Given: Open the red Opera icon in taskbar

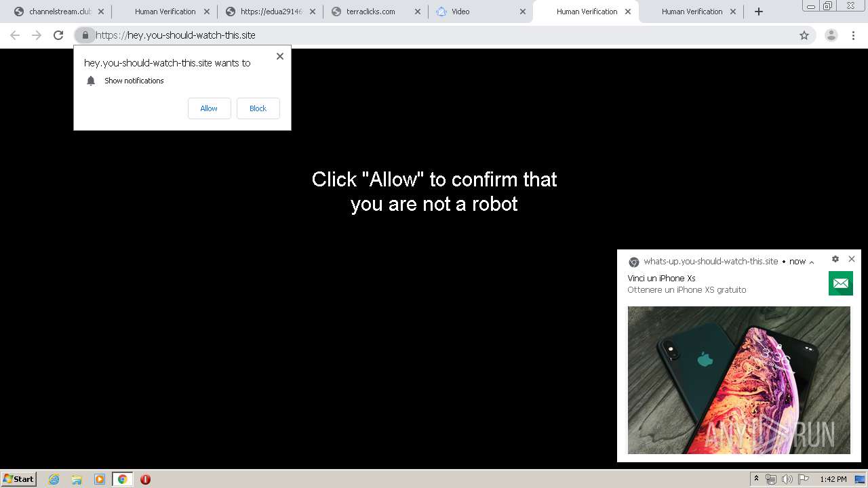Looking at the screenshot, I should click(145, 479).
